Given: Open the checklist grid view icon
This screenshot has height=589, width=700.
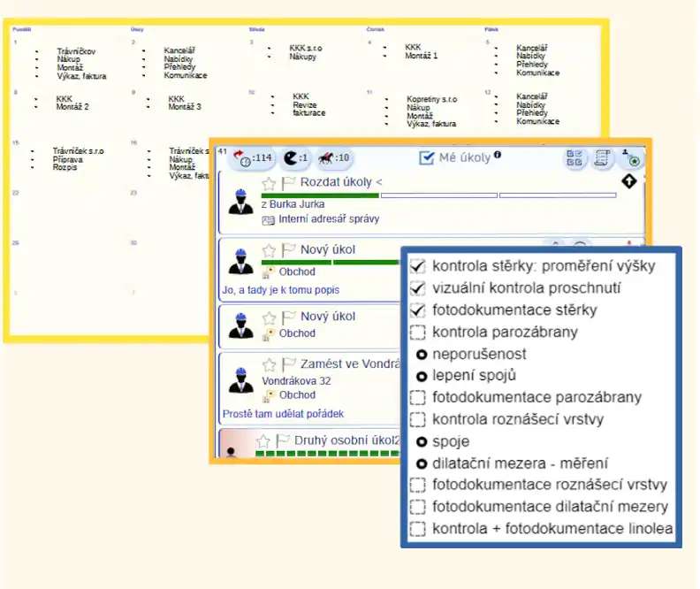Looking at the screenshot, I should coord(574,158).
